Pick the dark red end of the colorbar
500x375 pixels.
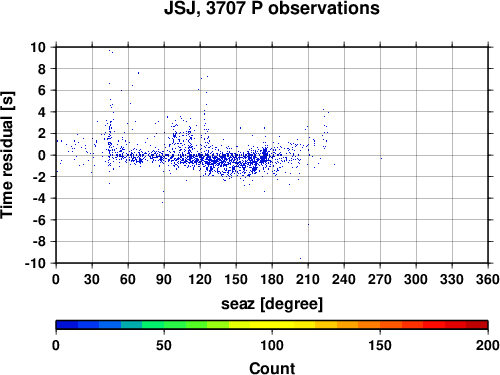(477, 325)
